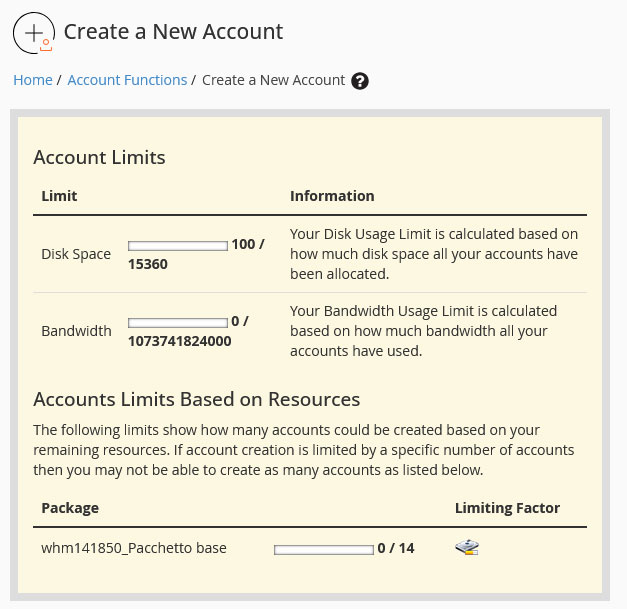
Task: Click the Information column header
Action: pyautogui.click(x=332, y=196)
